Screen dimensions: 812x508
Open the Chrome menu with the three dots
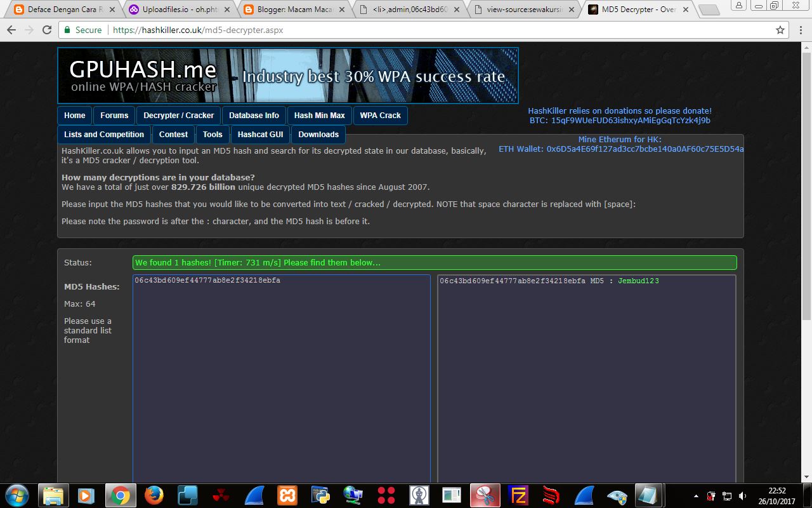[801, 30]
